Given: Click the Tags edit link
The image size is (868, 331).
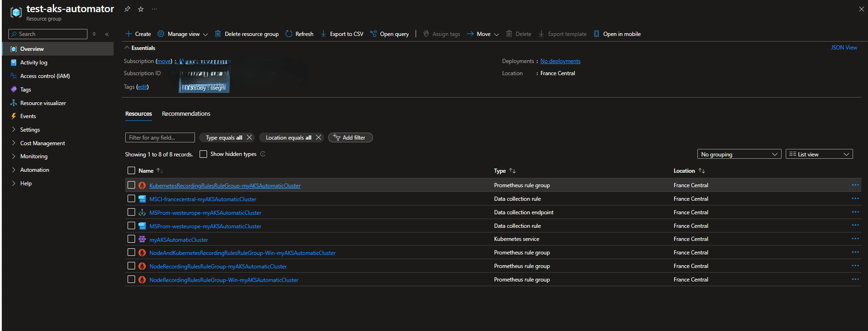Looking at the screenshot, I should (x=143, y=87).
